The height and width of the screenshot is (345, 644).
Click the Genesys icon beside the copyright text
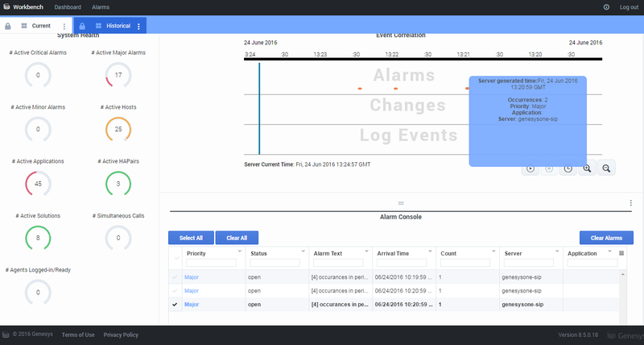point(6,335)
